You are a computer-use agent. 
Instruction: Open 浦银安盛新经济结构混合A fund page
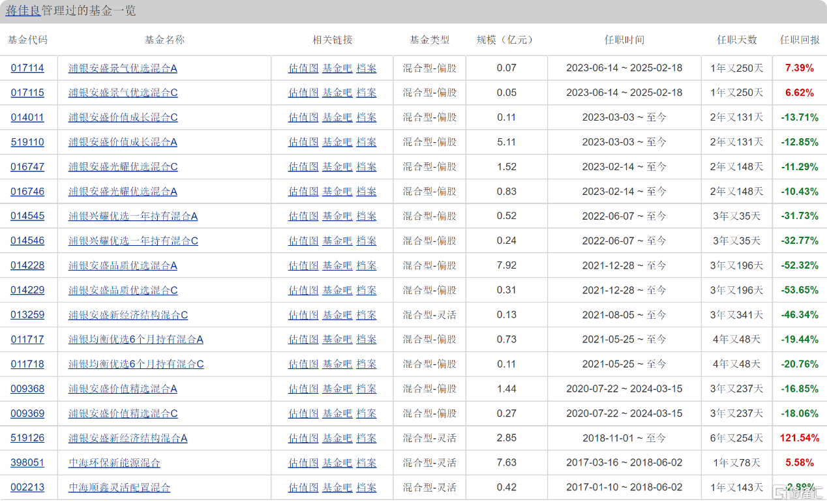coord(128,438)
